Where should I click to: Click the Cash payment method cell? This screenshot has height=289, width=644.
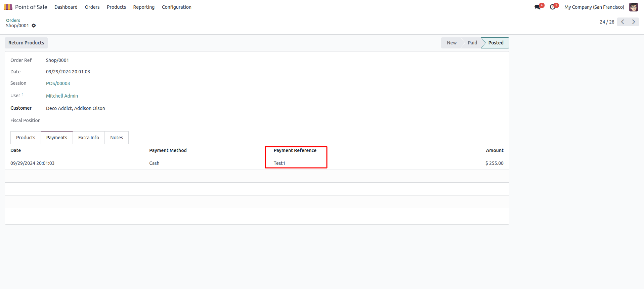click(154, 163)
